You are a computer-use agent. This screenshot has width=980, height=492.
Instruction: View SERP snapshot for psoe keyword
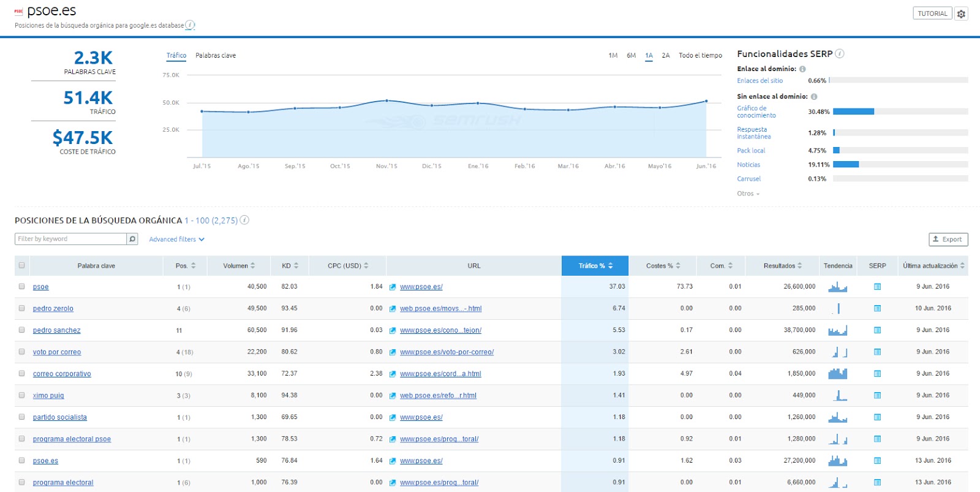coord(877,287)
